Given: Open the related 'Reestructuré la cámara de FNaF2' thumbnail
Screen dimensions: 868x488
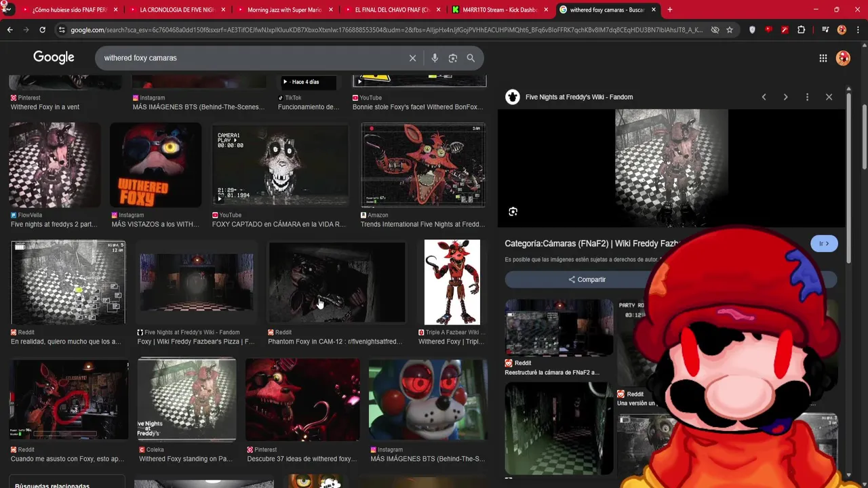Looking at the screenshot, I should [559, 327].
